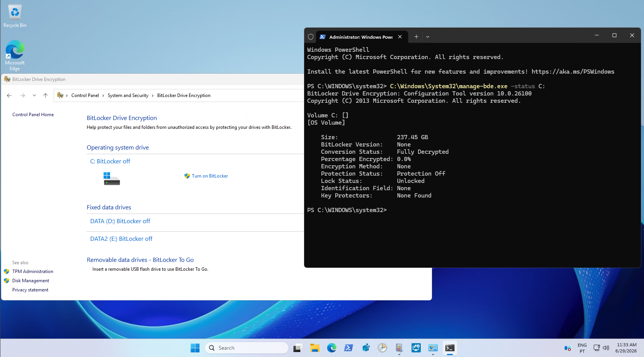The height and width of the screenshot is (357, 644).
Task: Open the TPM Administration link
Action: (x=33, y=271)
